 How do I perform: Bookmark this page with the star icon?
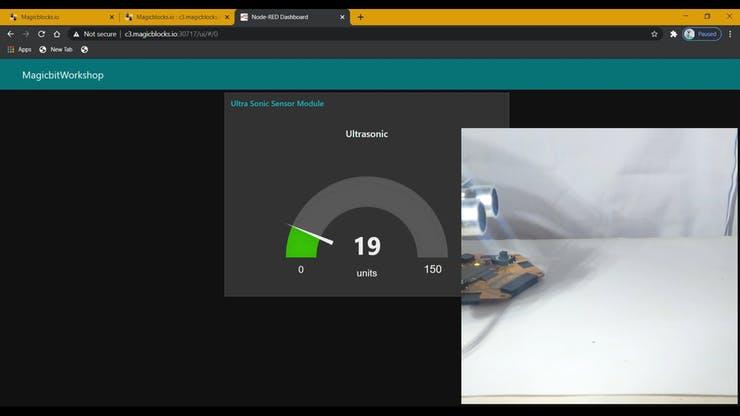point(654,33)
